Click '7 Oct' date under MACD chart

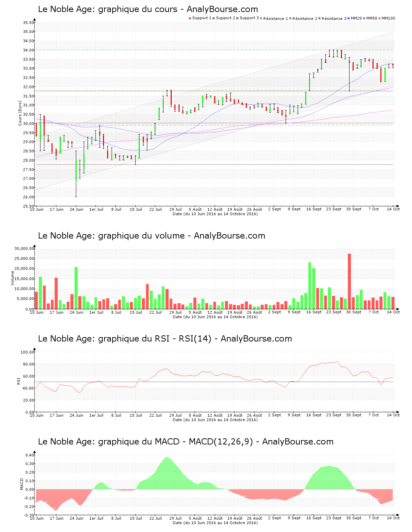click(x=374, y=518)
